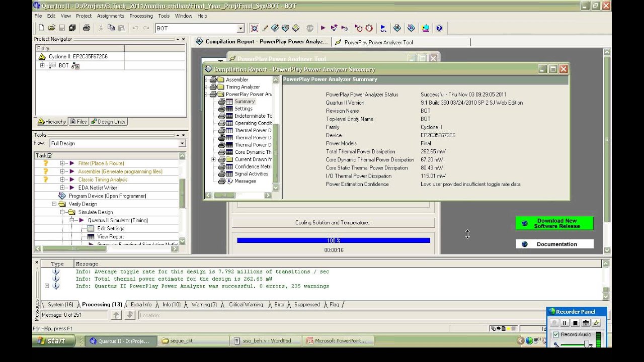Click the BOT entity hierarchy icon
The width and height of the screenshot is (644, 362).
click(75, 65)
